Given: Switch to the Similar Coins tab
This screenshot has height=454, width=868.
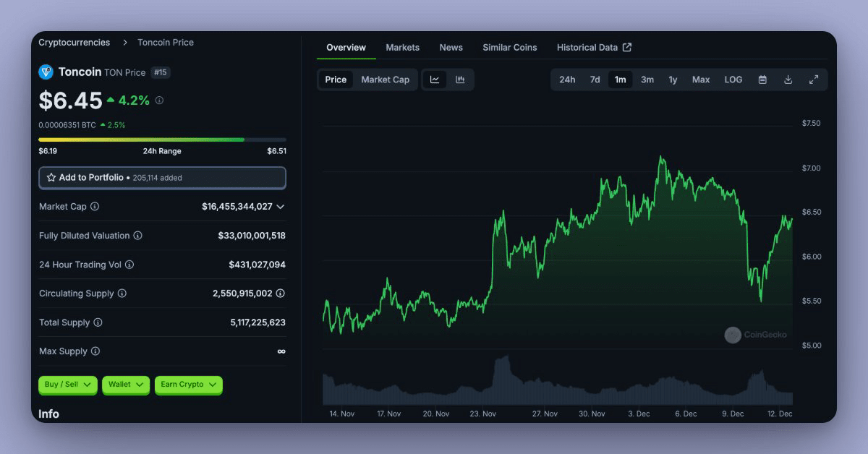Looking at the screenshot, I should coord(510,47).
